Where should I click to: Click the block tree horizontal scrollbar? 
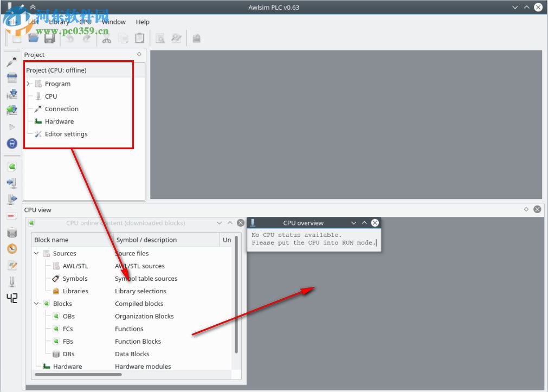point(78,375)
